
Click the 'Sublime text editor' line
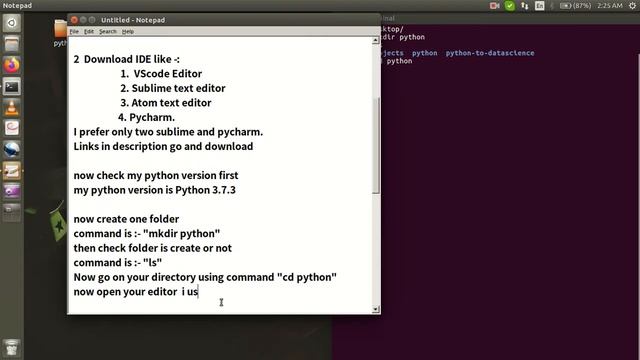click(x=173, y=88)
